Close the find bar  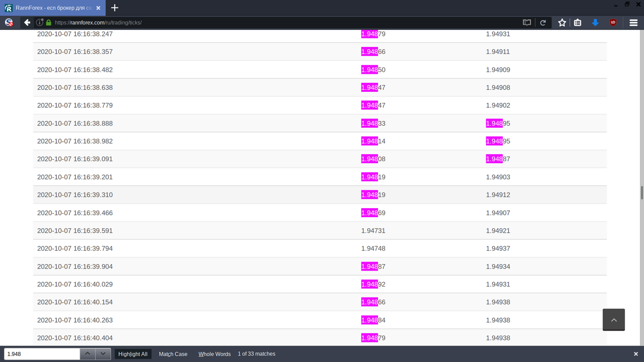click(x=636, y=354)
